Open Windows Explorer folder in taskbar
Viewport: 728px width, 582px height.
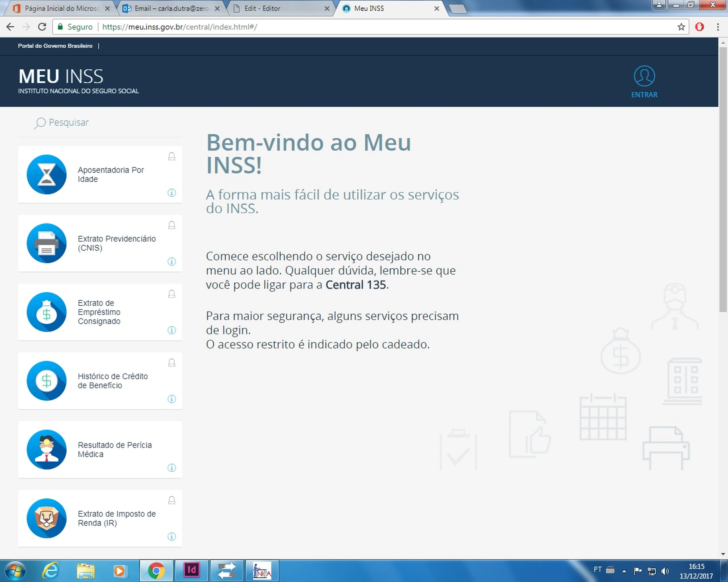[86, 571]
